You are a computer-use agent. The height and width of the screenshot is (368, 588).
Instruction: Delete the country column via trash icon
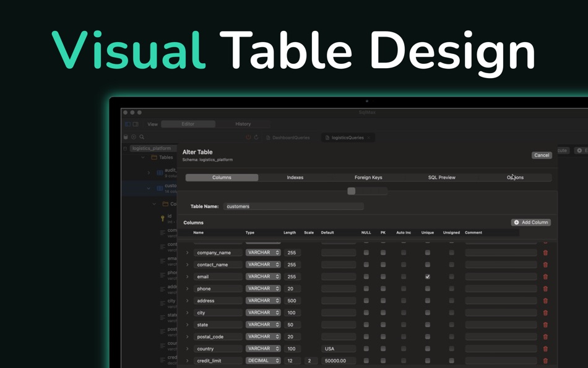[545, 349]
